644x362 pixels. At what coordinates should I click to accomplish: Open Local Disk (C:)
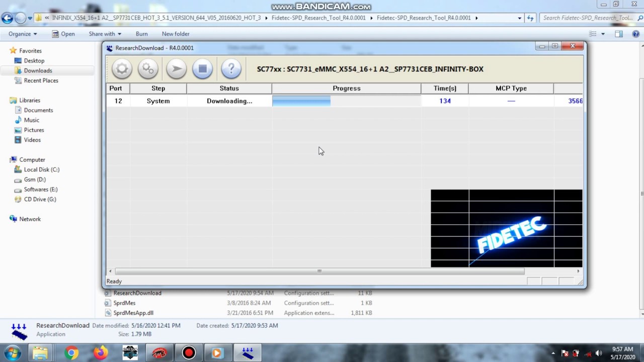coord(41,169)
